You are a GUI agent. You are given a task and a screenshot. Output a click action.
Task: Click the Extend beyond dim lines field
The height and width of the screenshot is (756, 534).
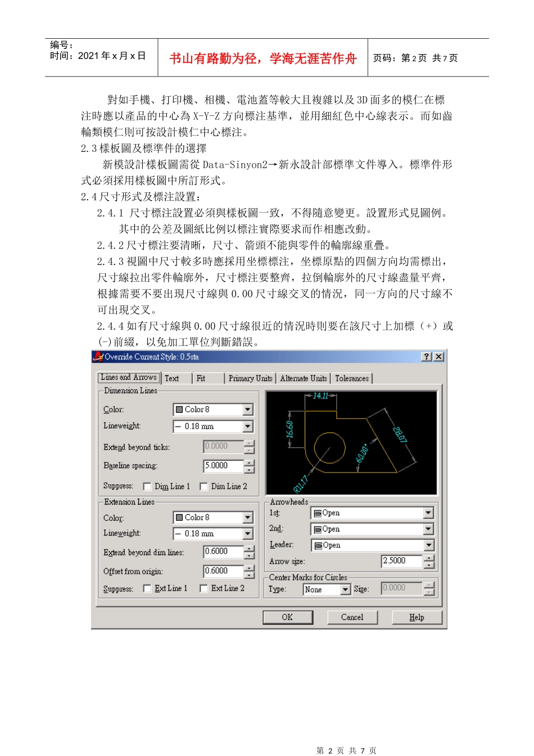(x=223, y=552)
